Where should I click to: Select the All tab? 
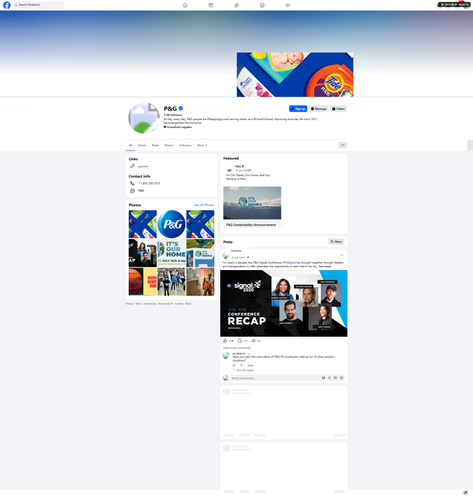130,145
